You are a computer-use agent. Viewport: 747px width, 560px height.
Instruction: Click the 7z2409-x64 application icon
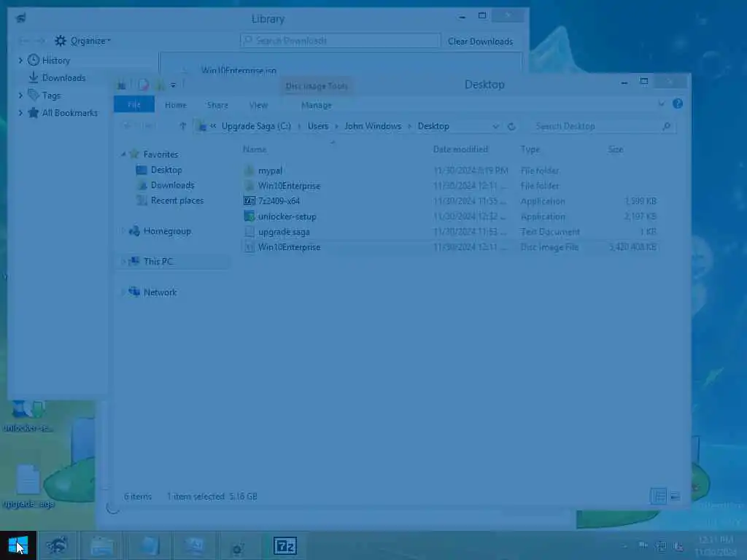click(249, 201)
